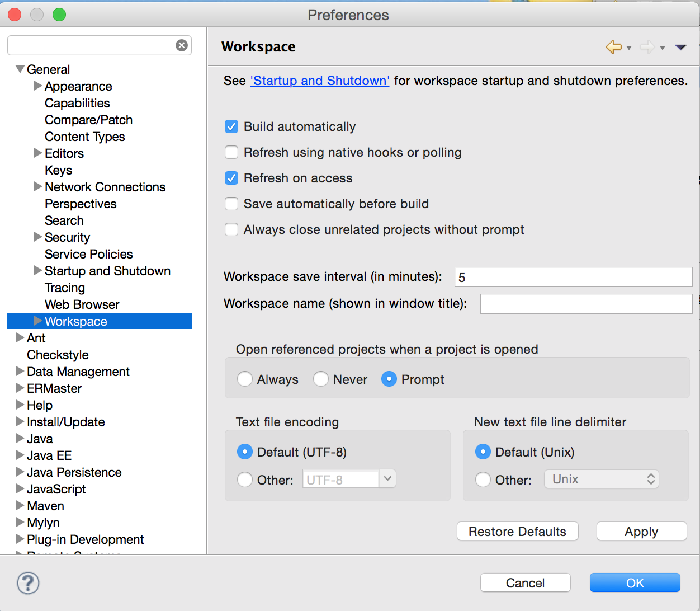Follow the 'Startup and Shutdown' link
The image size is (700, 611).
(319, 81)
